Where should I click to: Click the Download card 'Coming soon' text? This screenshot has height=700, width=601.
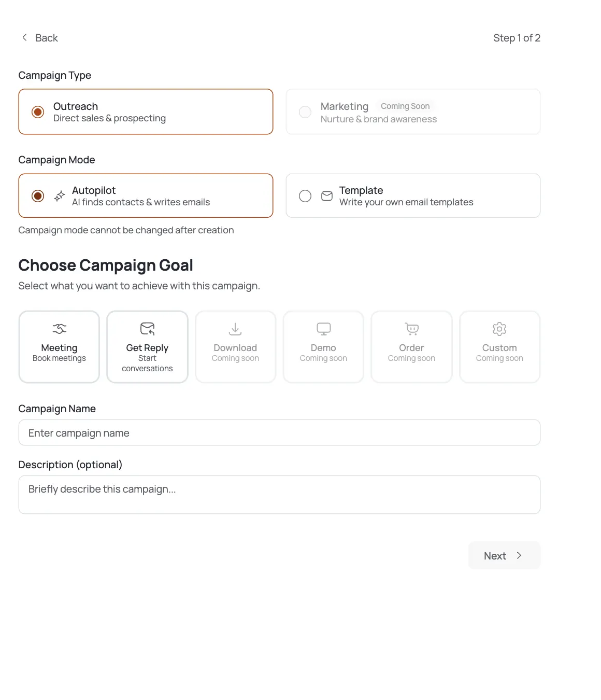coord(235,358)
